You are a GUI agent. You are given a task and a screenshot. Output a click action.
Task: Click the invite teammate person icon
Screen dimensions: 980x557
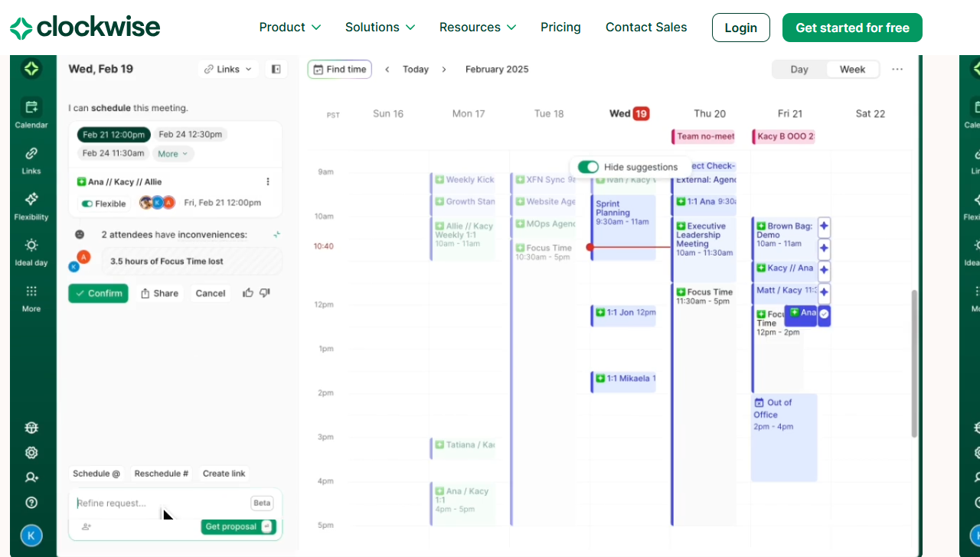click(31, 477)
